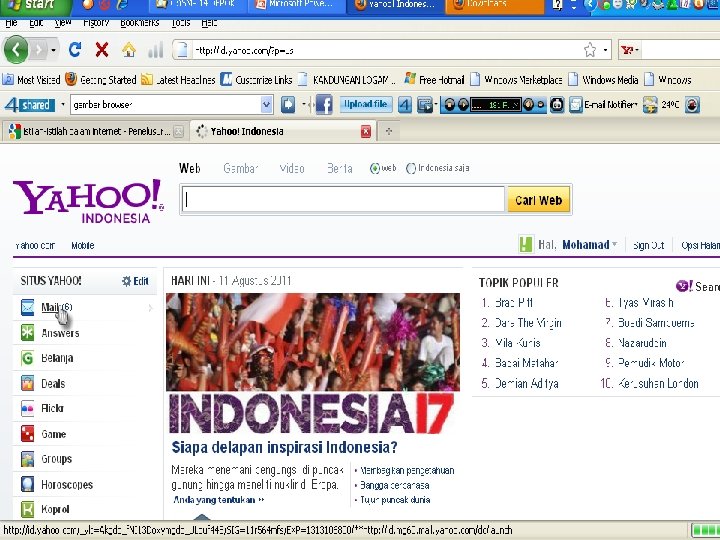The width and height of the screenshot is (720, 540).
Task: Click popular topic "Kerusuhan London"
Action: point(658,383)
